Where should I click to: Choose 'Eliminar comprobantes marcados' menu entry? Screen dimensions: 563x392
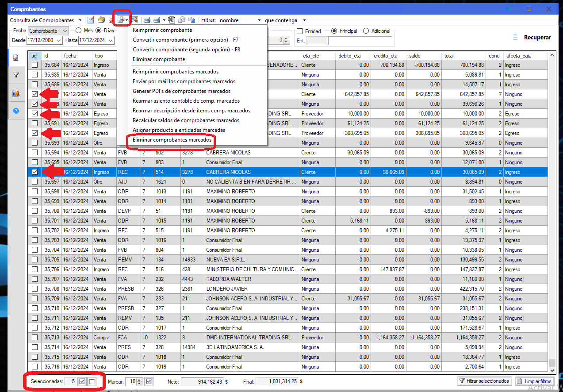pyautogui.click(x=172, y=140)
